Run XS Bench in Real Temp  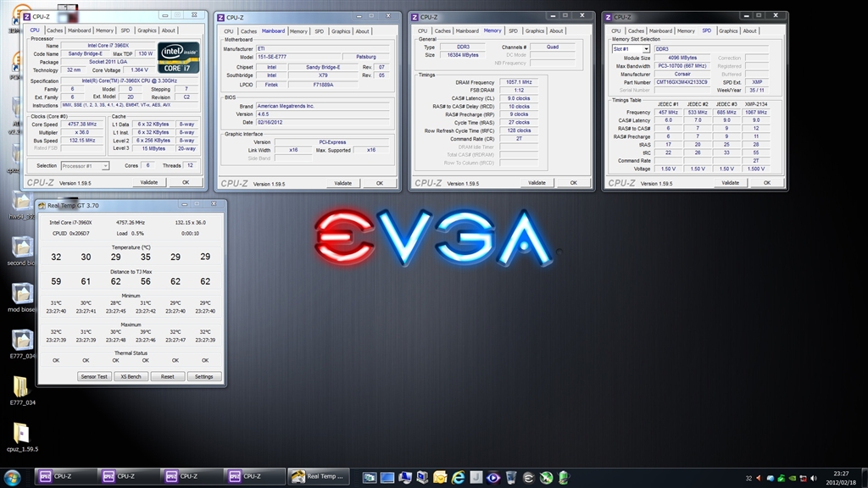[x=130, y=376]
